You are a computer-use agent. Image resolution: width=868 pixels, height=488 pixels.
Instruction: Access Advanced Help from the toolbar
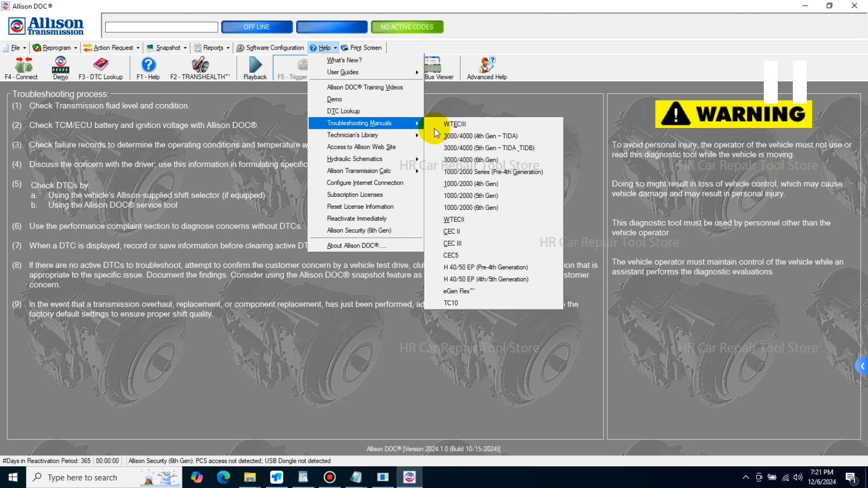tap(486, 68)
